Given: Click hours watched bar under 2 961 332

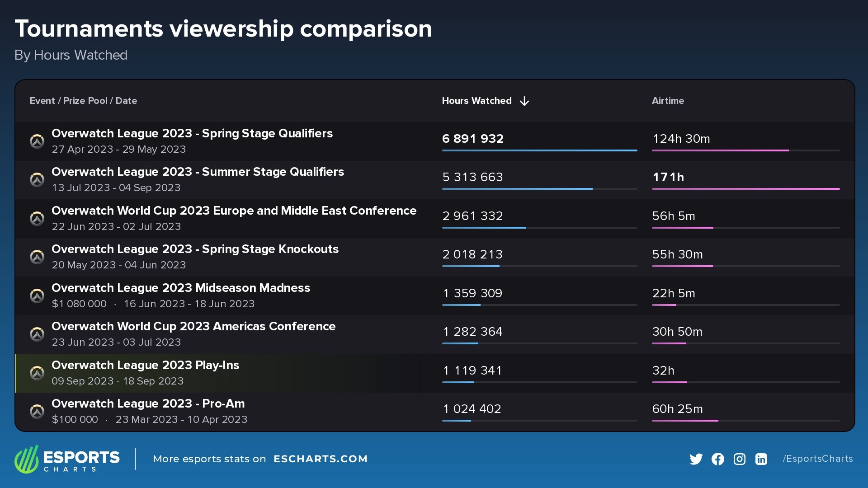Looking at the screenshot, I should [539, 228].
